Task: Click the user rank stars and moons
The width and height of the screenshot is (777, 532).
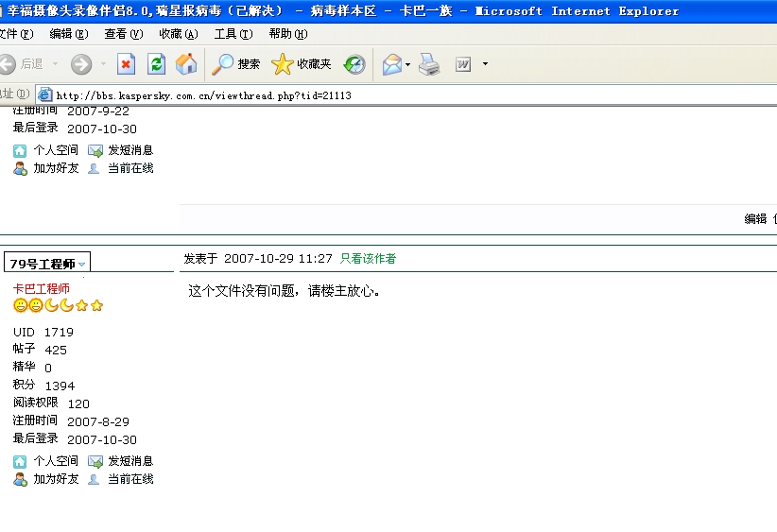Action: coord(58,305)
